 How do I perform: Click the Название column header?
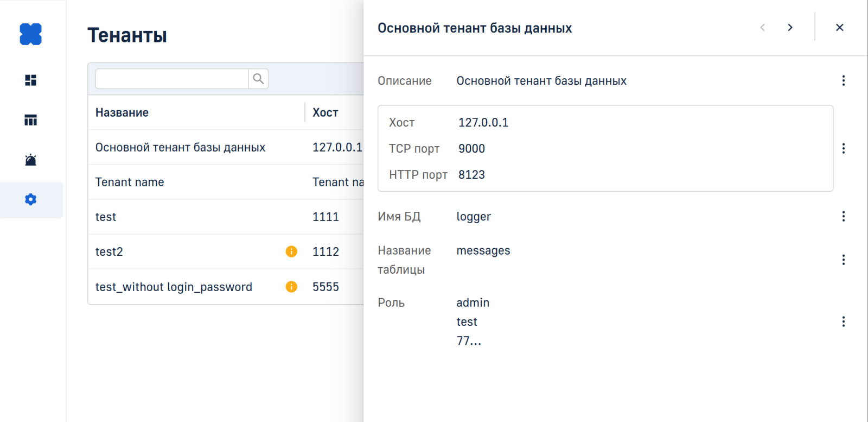coord(122,112)
